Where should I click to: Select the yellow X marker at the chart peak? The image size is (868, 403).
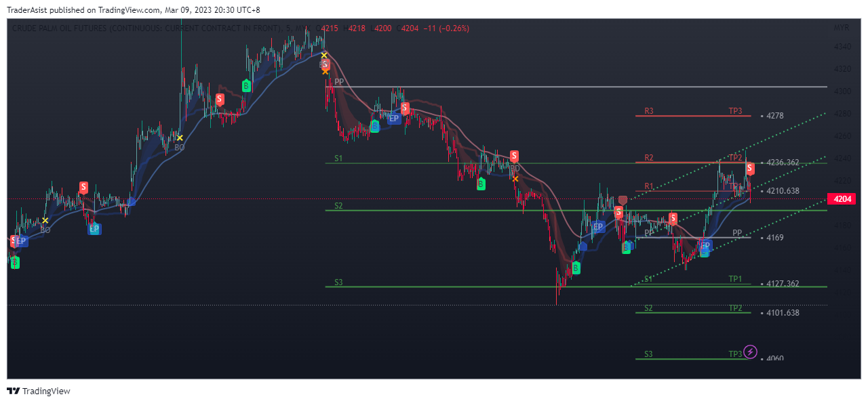click(x=324, y=56)
